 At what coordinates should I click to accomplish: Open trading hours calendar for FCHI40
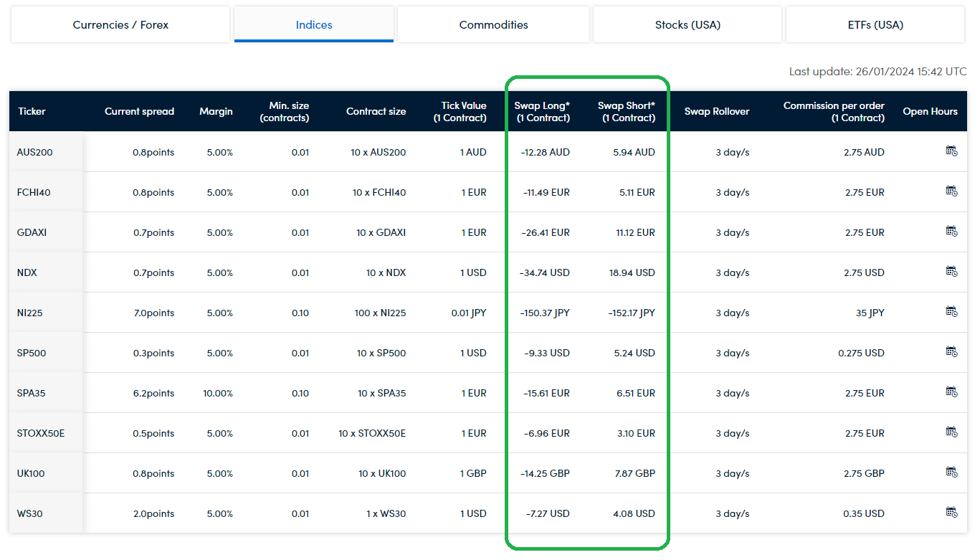(x=951, y=191)
